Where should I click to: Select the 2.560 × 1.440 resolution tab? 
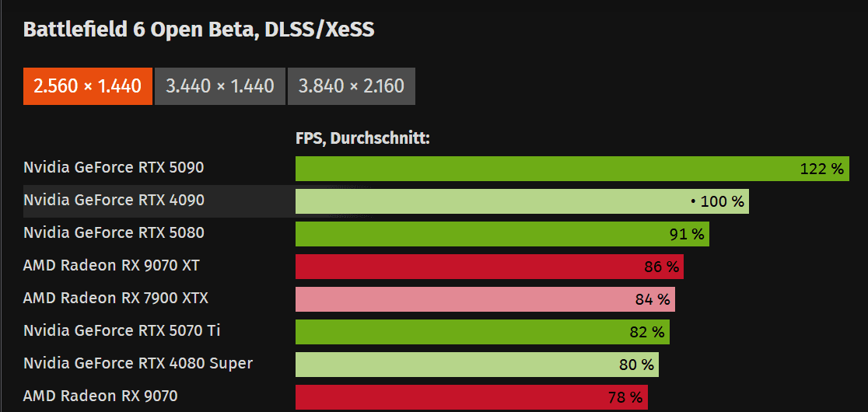click(x=88, y=86)
